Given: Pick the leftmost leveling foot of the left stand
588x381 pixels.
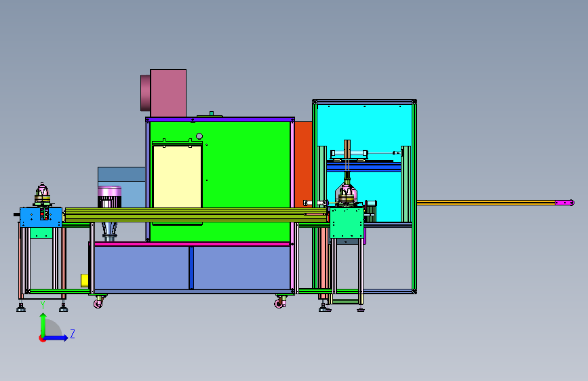Looking at the screenshot, I should pyautogui.click(x=21, y=308).
